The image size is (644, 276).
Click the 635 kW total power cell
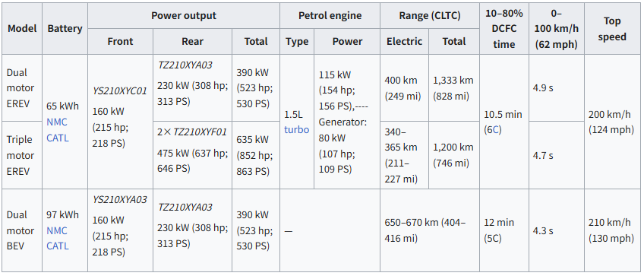point(256,155)
